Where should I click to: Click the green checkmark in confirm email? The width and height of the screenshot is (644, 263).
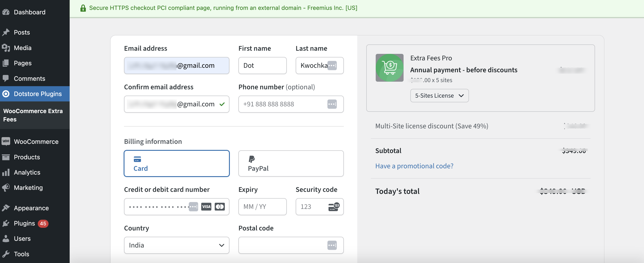point(222,104)
